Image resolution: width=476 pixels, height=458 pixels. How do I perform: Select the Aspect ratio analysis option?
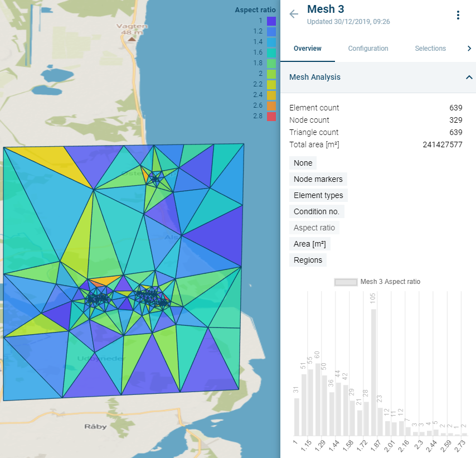pyautogui.click(x=314, y=228)
